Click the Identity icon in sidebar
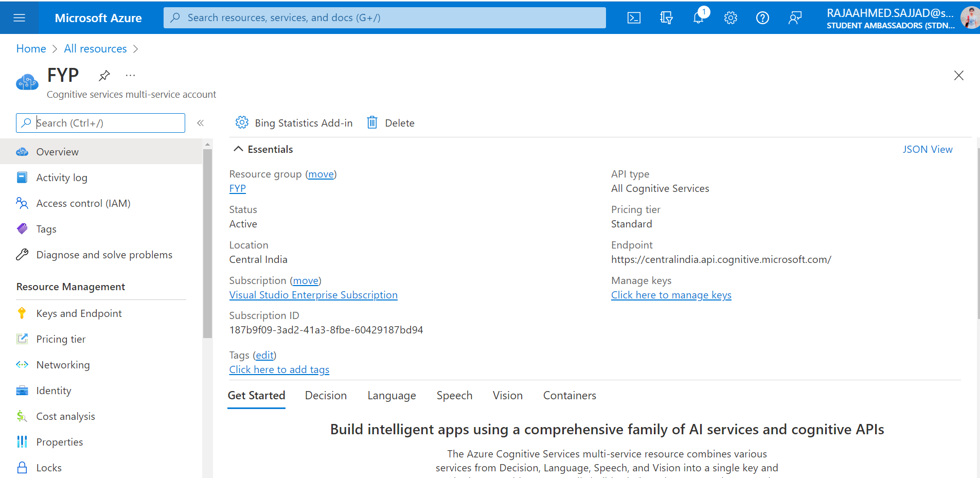 (x=22, y=391)
